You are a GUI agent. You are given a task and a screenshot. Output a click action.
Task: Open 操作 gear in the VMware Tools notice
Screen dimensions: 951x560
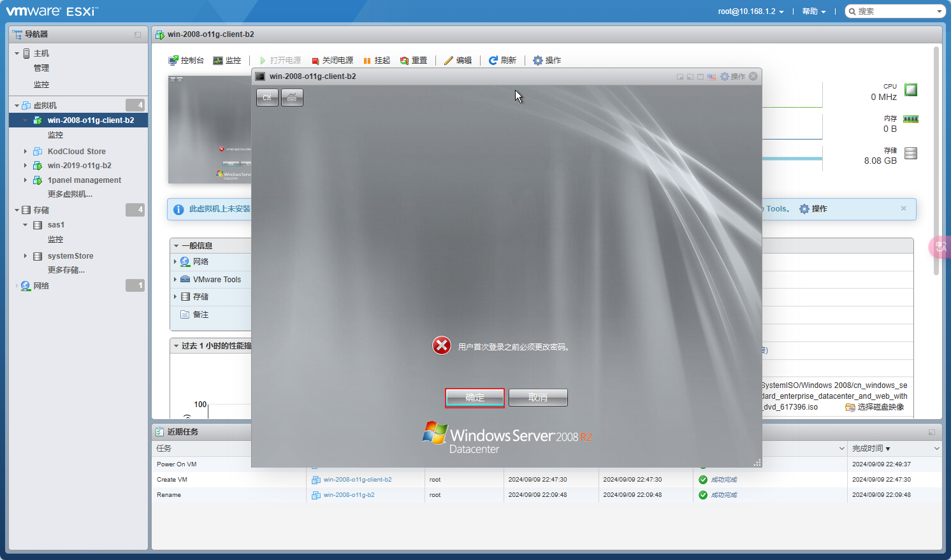pos(813,209)
